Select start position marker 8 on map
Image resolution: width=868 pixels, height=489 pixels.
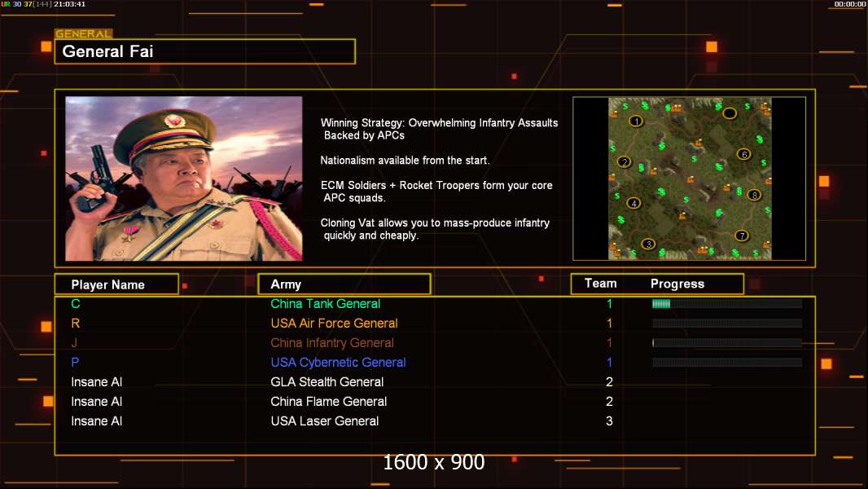click(753, 195)
